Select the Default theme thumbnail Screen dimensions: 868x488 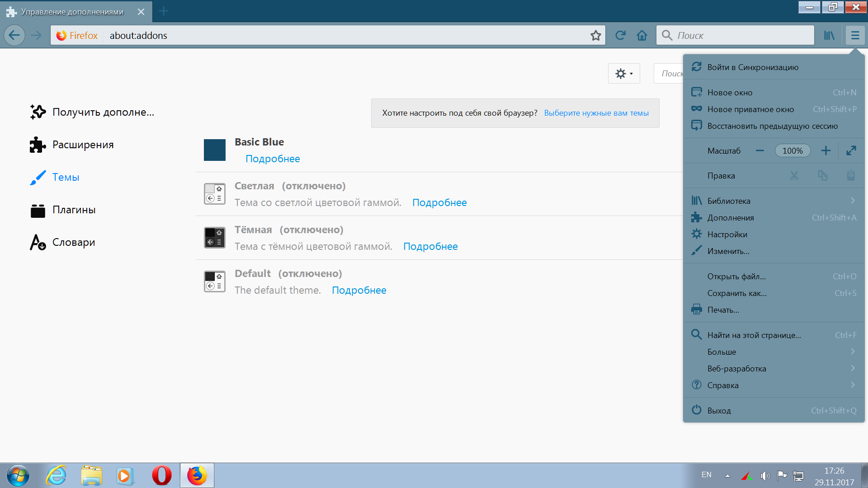pyautogui.click(x=215, y=282)
